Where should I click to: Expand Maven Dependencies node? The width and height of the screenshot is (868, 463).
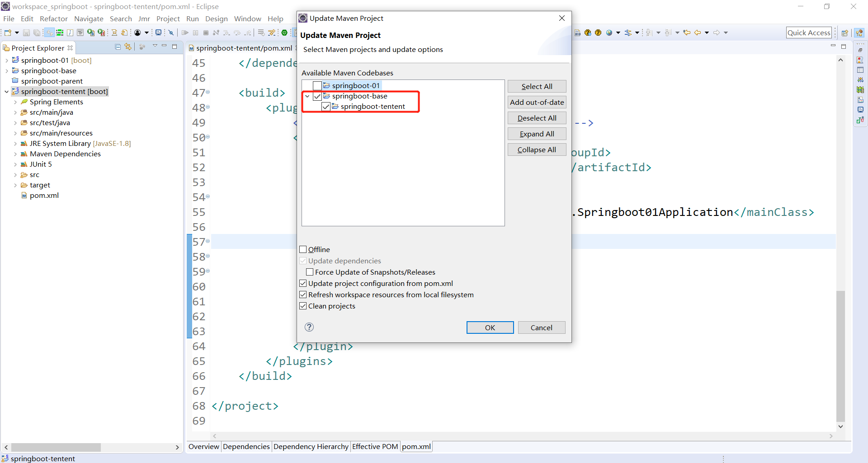[x=15, y=154]
